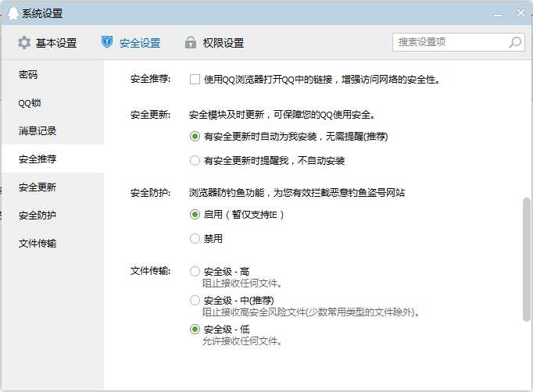Click the shield icon for 安全设置
Viewport: 533px width, 392px height.
pyautogui.click(x=107, y=42)
